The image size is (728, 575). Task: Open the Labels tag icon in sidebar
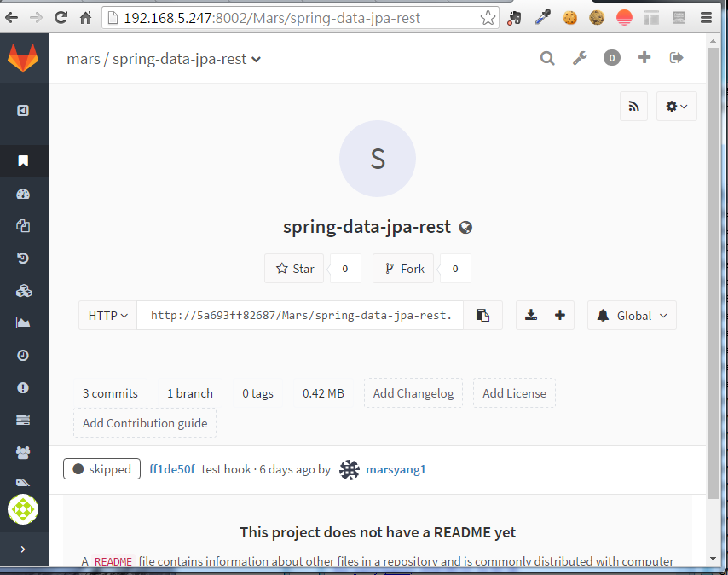pyautogui.click(x=23, y=483)
